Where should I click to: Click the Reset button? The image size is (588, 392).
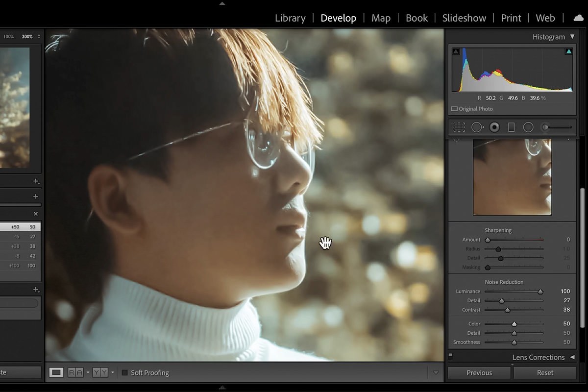tap(545, 373)
